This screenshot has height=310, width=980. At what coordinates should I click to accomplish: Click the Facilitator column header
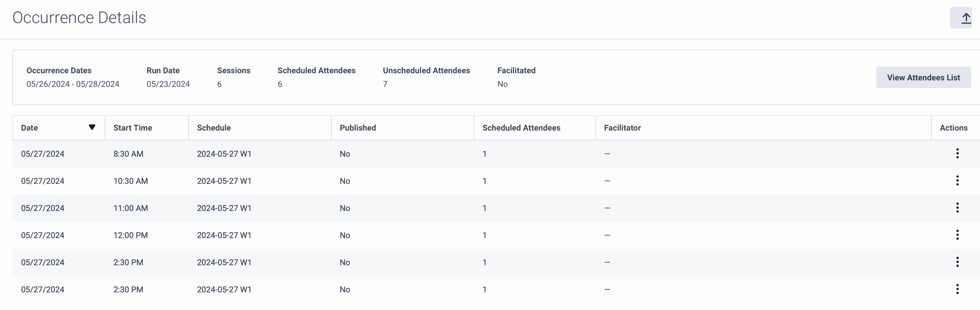click(622, 128)
